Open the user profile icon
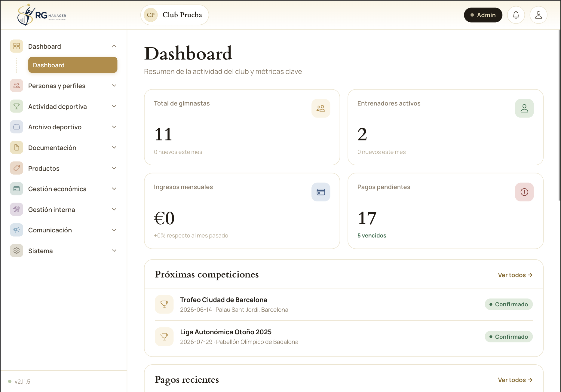This screenshot has width=561, height=392. pyautogui.click(x=538, y=15)
